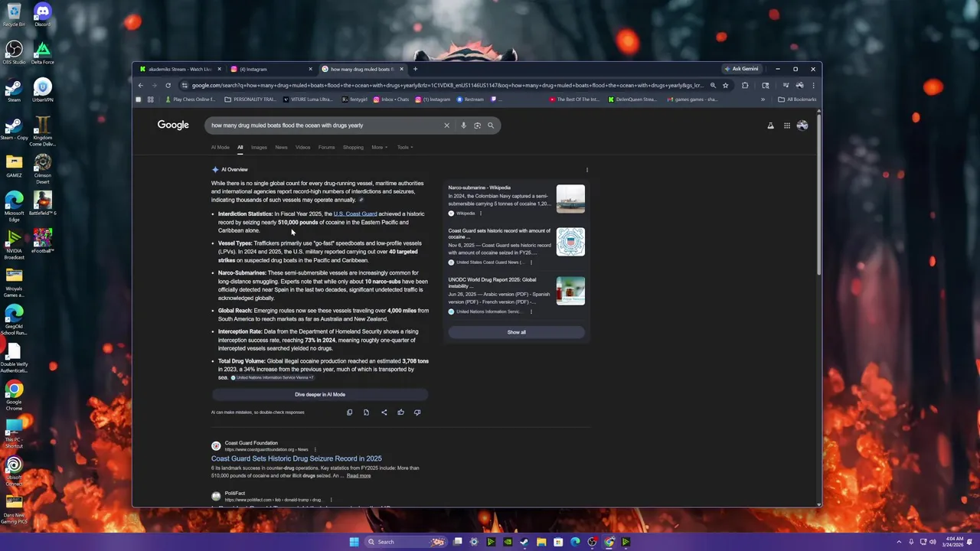
Task: Open the Narco-submarine Wikipedia thumbnail
Action: (570, 199)
